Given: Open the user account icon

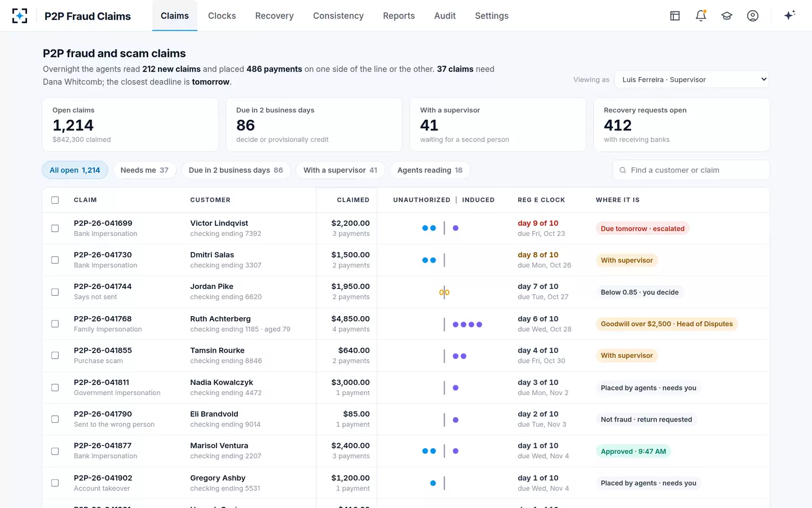Looking at the screenshot, I should (x=753, y=16).
